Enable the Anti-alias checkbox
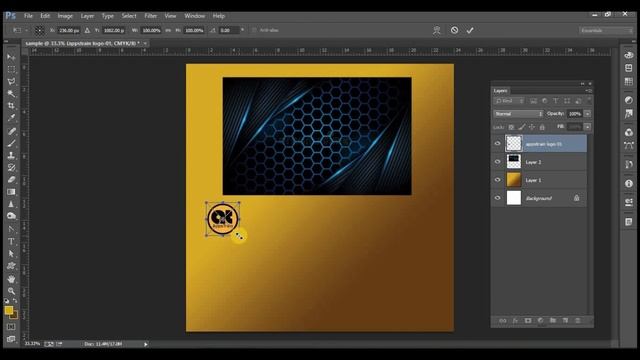Screen dimensions: 640x360 (254, 30)
